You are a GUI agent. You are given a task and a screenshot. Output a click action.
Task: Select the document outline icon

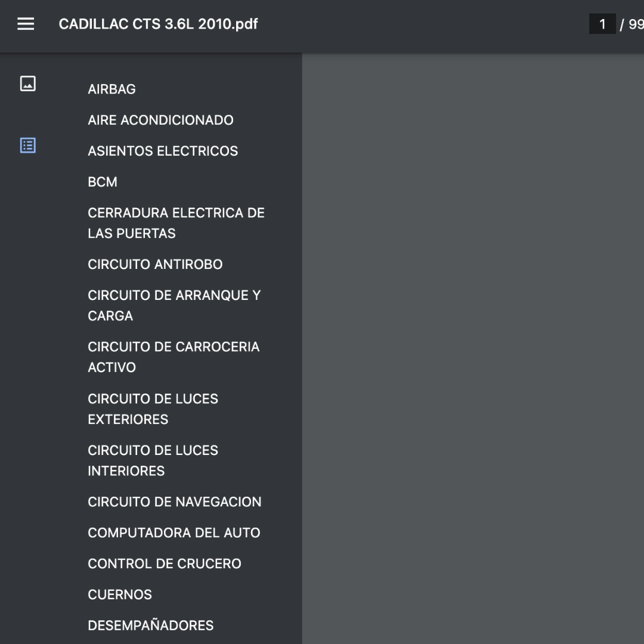tap(28, 145)
